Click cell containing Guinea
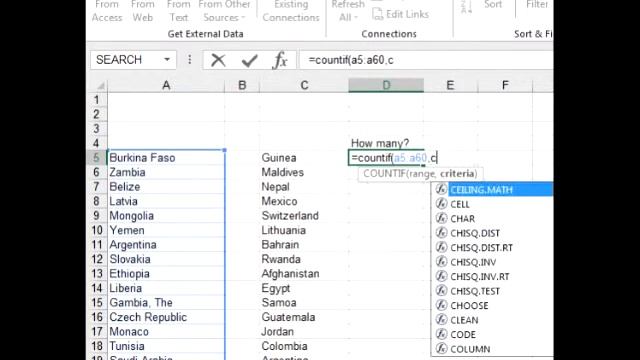 click(x=304, y=158)
